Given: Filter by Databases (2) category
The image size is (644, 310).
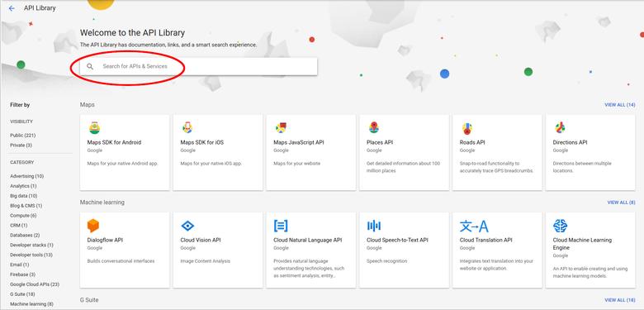Looking at the screenshot, I should [25, 235].
